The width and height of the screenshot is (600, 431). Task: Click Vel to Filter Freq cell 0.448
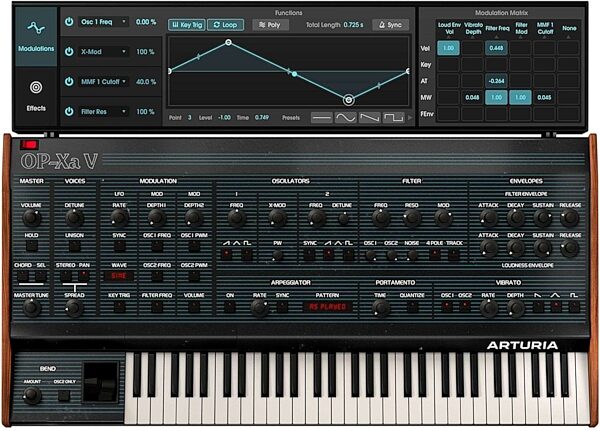coord(496,48)
